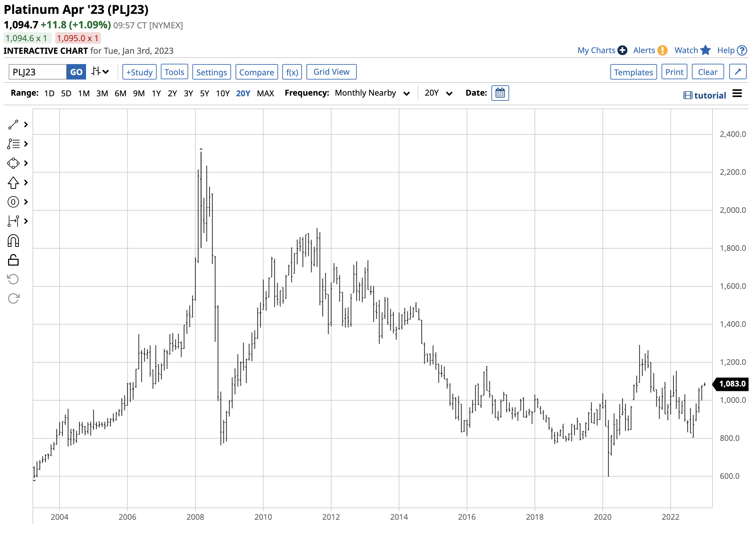The height and width of the screenshot is (541, 756).
Task: Open the 20Y period dropdown
Action: coord(439,93)
